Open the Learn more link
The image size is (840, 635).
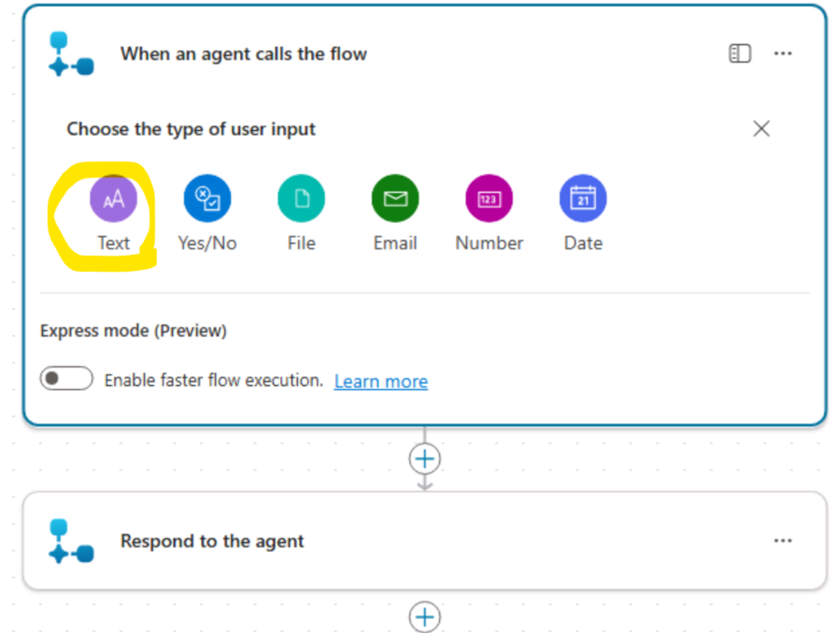[380, 381]
